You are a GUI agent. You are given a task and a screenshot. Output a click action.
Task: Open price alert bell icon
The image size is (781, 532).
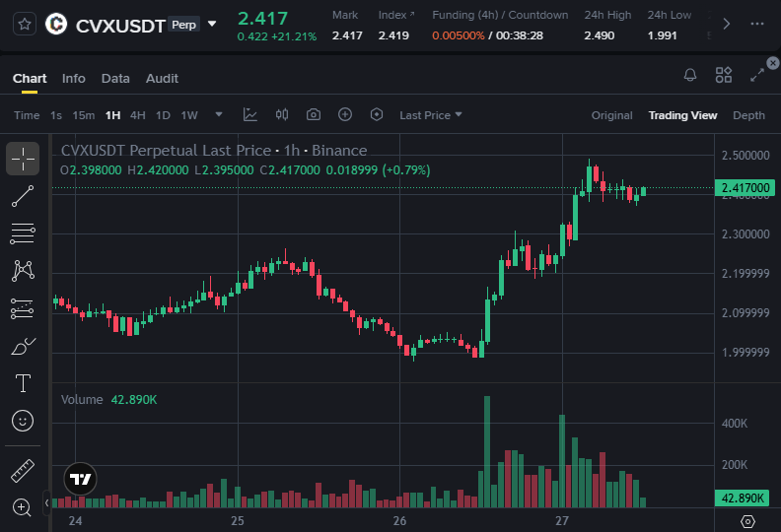(690, 75)
